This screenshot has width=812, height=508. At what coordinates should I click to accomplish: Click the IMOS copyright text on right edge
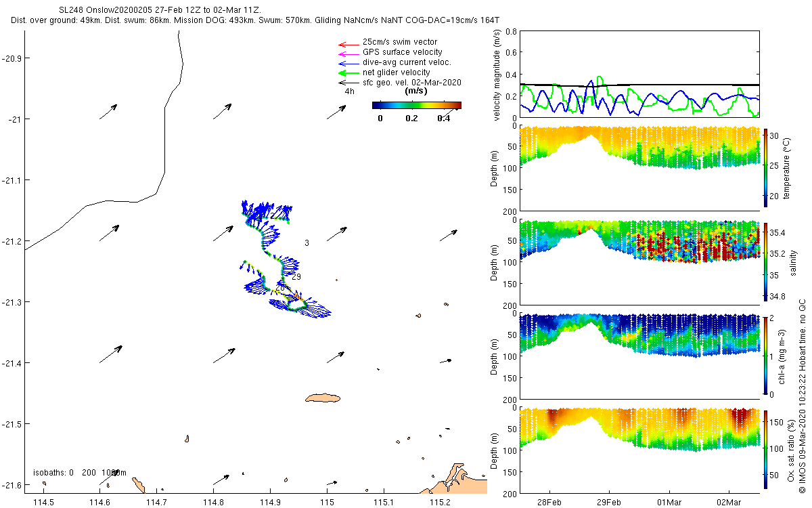(x=802, y=396)
